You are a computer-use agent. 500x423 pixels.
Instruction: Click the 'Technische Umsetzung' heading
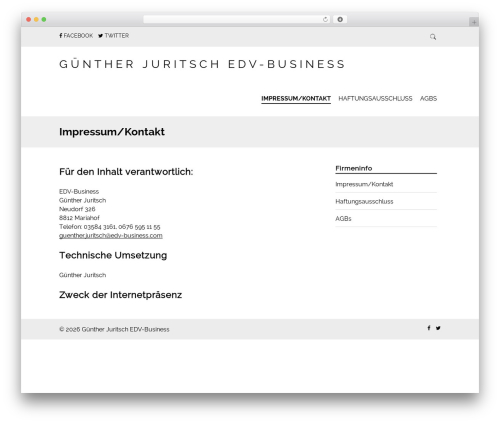(113, 255)
